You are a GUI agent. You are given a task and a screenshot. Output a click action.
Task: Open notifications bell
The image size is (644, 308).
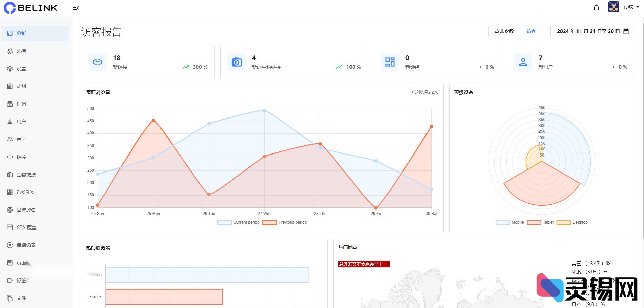coord(596,8)
